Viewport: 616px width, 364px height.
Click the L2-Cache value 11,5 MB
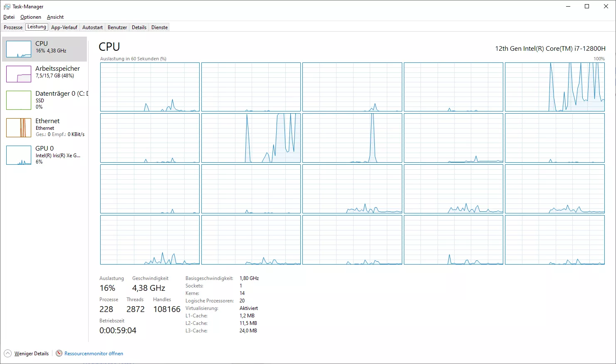(x=248, y=323)
